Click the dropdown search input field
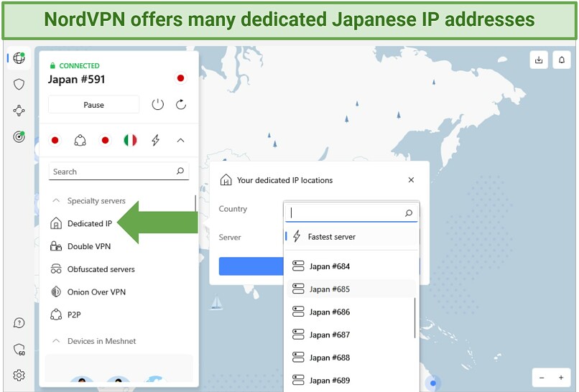The height and width of the screenshot is (392, 579). pyautogui.click(x=351, y=213)
